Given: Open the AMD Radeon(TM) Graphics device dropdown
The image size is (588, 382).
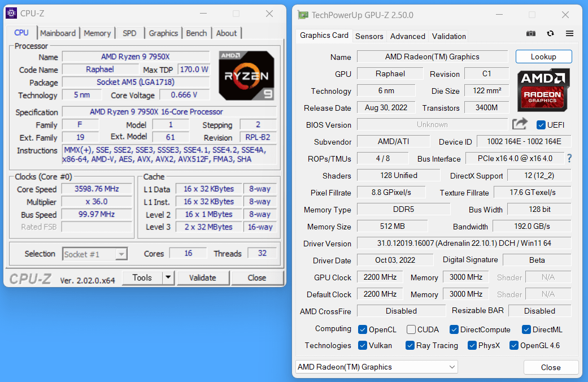Looking at the screenshot, I should [377, 367].
